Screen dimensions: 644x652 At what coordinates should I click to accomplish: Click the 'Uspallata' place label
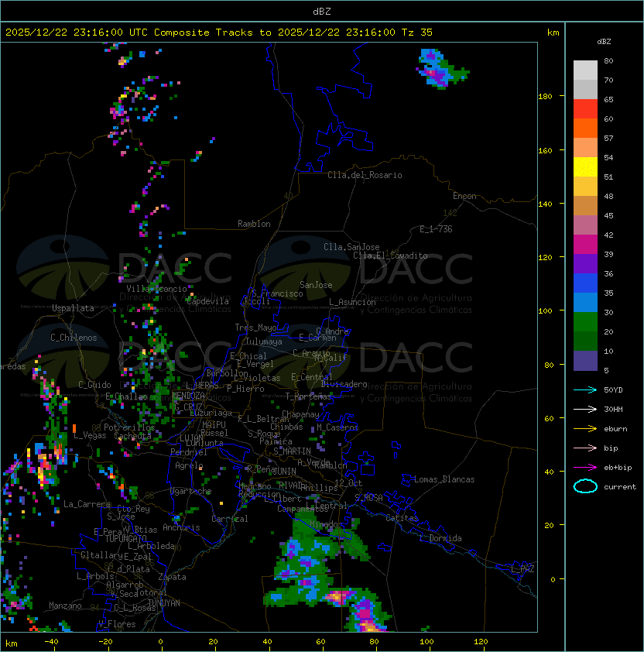pyautogui.click(x=73, y=308)
